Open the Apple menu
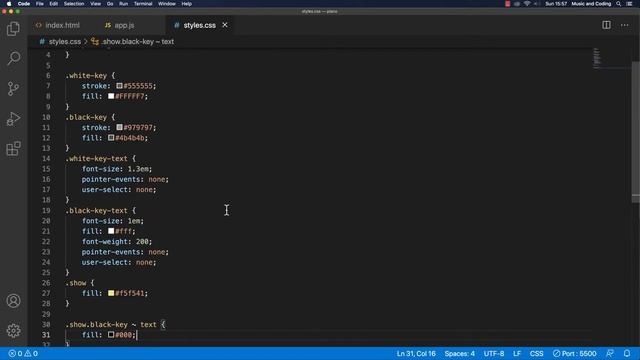The width and height of the screenshot is (640, 360). [x=9, y=4]
